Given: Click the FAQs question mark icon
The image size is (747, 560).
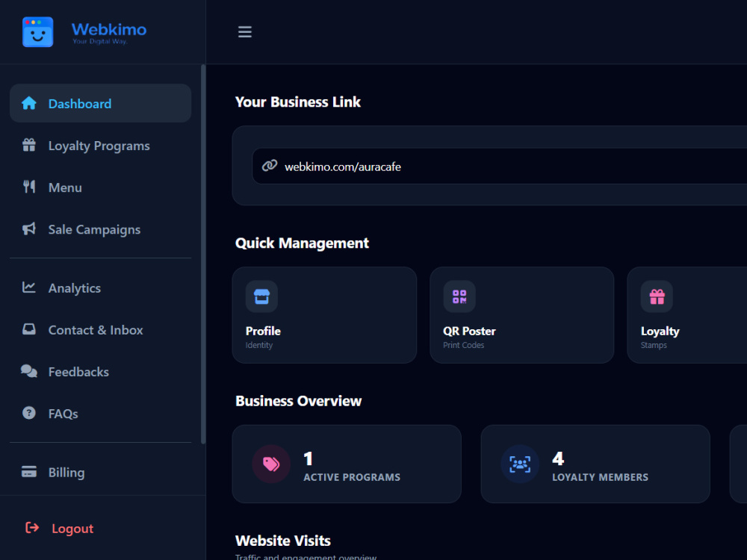Looking at the screenshot, I should pyautogui.click(x=29, y=413).
